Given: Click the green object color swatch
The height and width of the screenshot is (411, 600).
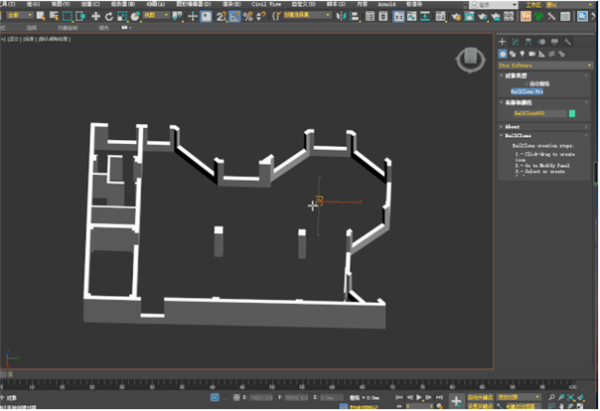Looking at the screenshot, I should [573, 114].
